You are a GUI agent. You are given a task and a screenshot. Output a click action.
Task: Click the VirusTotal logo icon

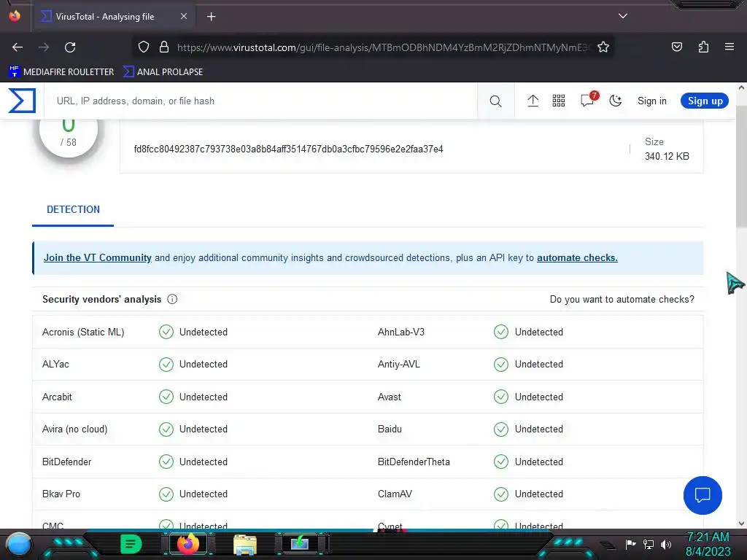pyautogui.click(x=22, y=101)
